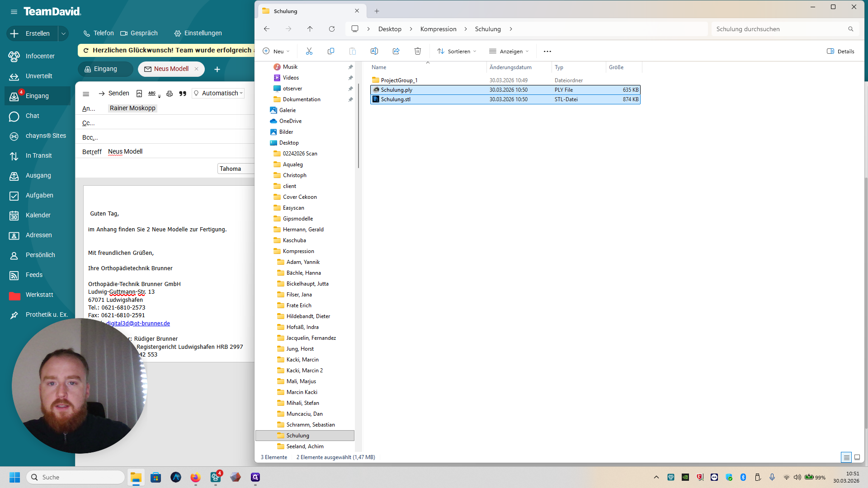Click the Explorer delete trash icon
The height and width of the screenshot is (488, 868).
418,51
